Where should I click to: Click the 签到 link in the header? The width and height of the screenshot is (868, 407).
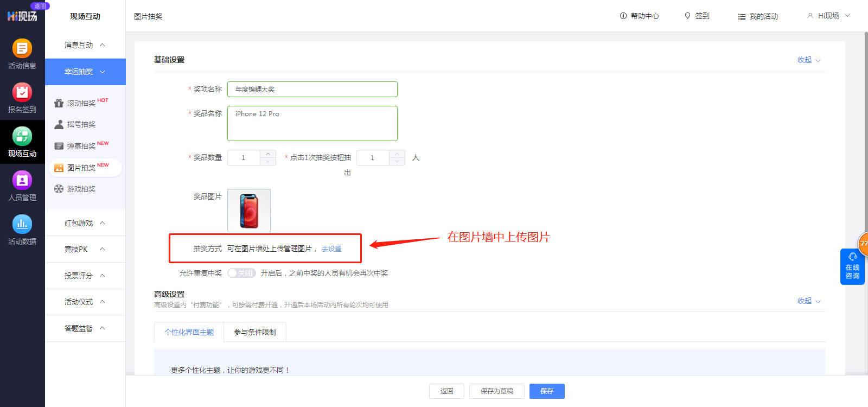[x=703, y=16]
